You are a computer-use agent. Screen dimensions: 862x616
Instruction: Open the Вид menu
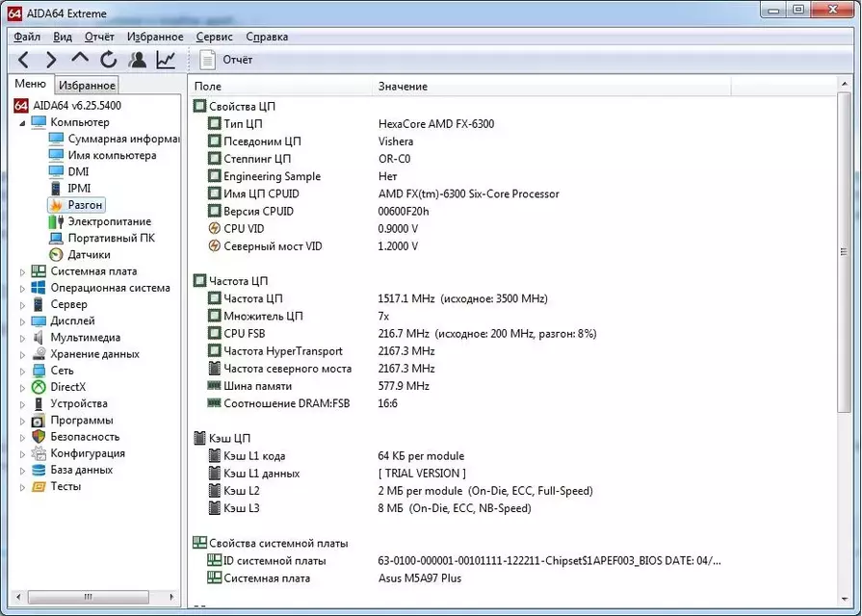tap(63, 37)
